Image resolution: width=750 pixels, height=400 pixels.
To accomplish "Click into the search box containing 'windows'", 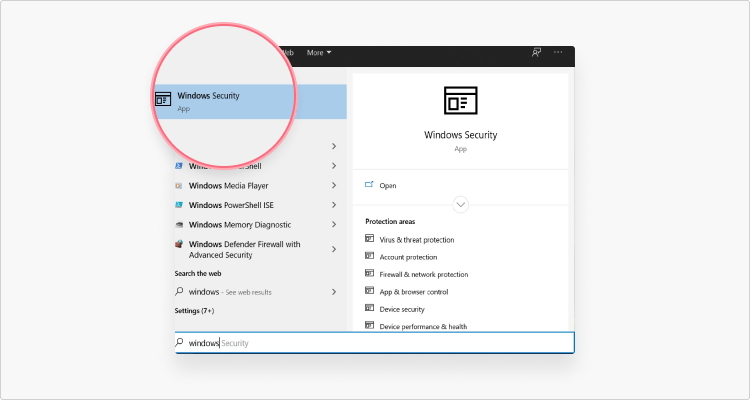I will tap(375, 343).
